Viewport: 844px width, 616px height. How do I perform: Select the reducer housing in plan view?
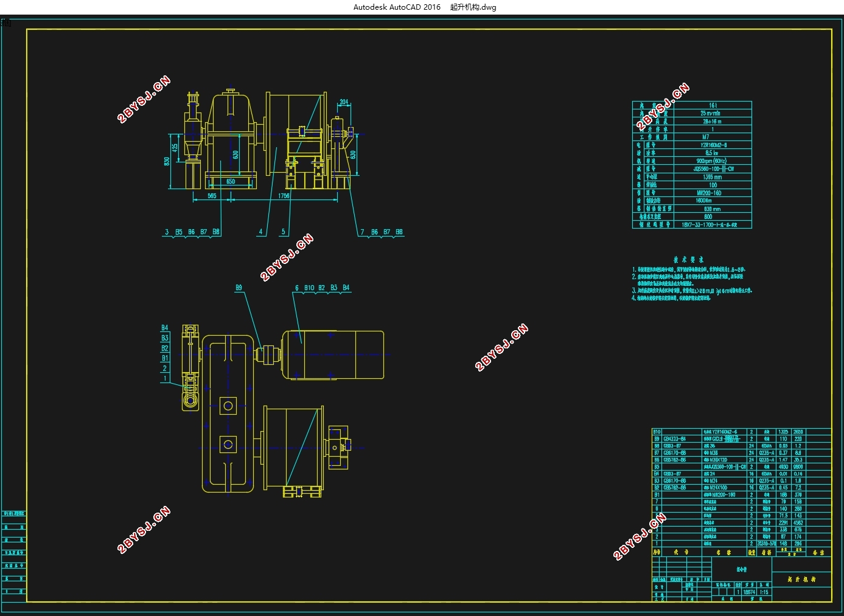(228, 414)
